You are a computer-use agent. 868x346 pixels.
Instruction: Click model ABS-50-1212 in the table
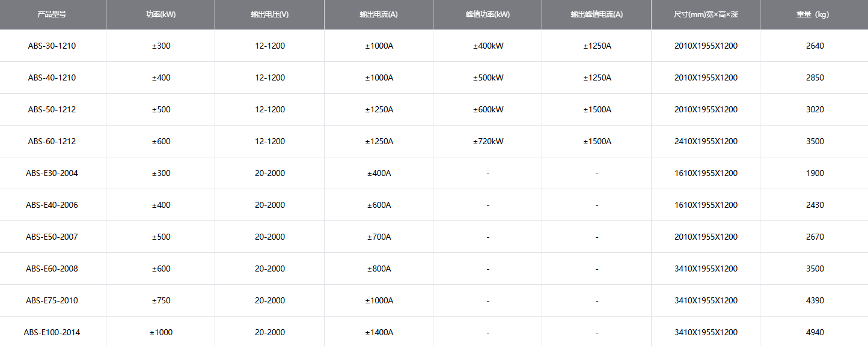pos(52,109)
